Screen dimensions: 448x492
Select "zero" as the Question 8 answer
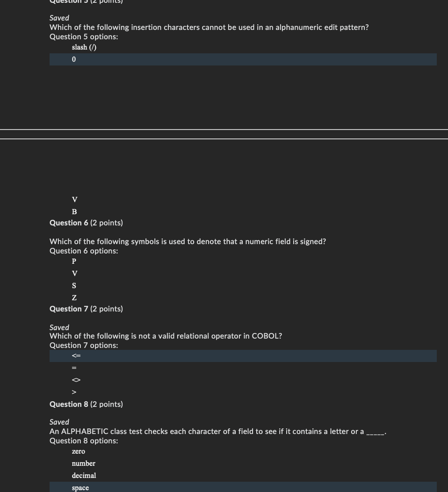(x=78, y=451)
